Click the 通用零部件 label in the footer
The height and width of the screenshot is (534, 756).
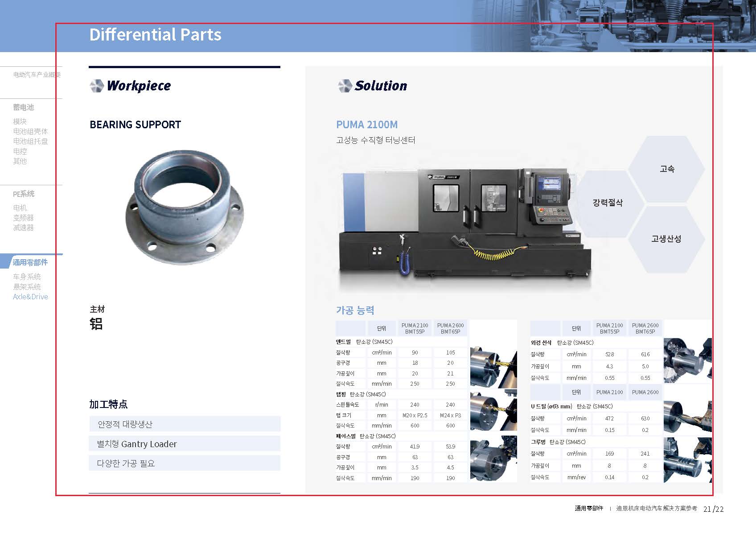click(589, 509)
